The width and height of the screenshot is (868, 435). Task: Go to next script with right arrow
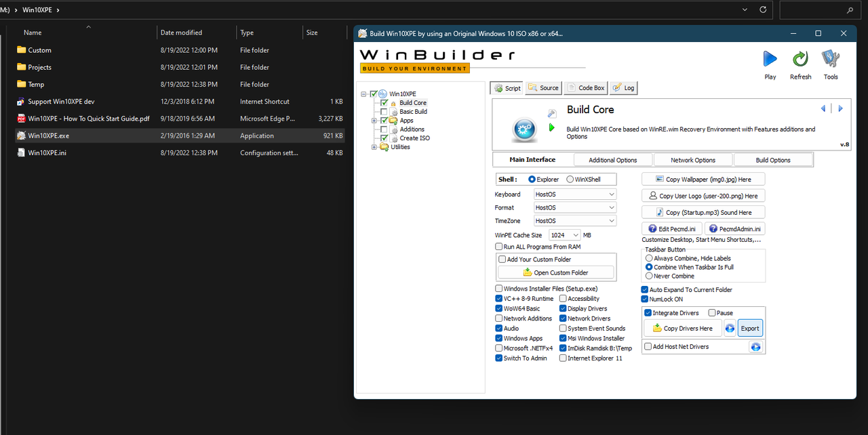(840, 108)
